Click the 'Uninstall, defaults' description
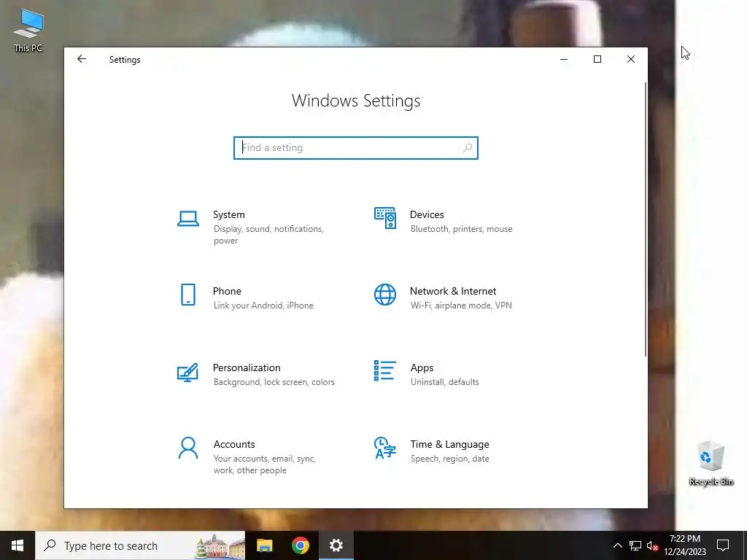Screen dimensions: 747x560 444,382
